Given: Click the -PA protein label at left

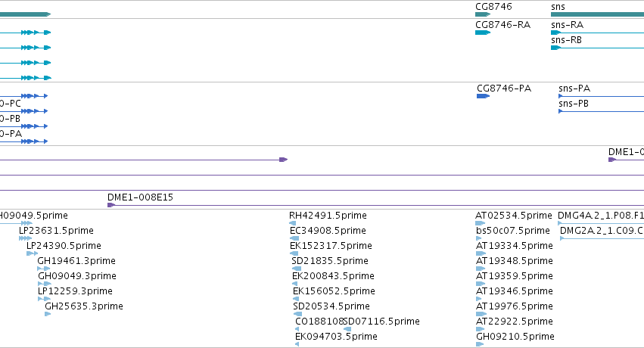Looking at the screenshot, I should [11, 134].
